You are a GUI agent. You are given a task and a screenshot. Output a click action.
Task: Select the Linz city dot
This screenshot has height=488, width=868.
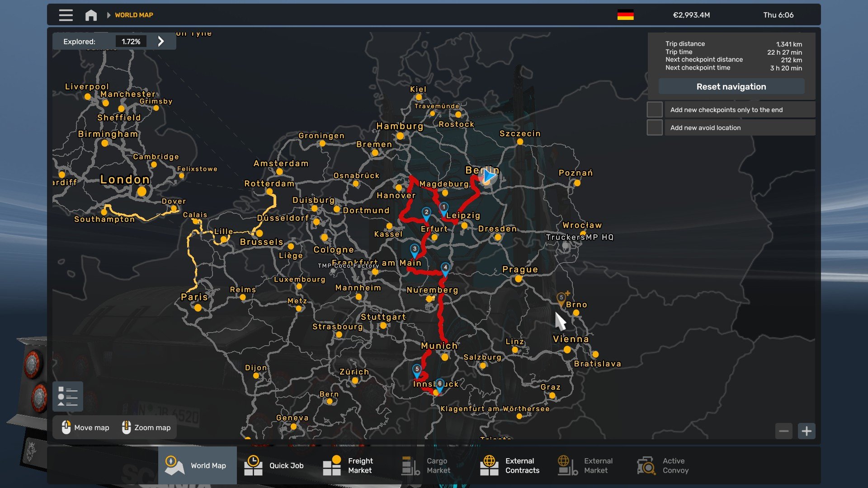(x=515, y=350)
